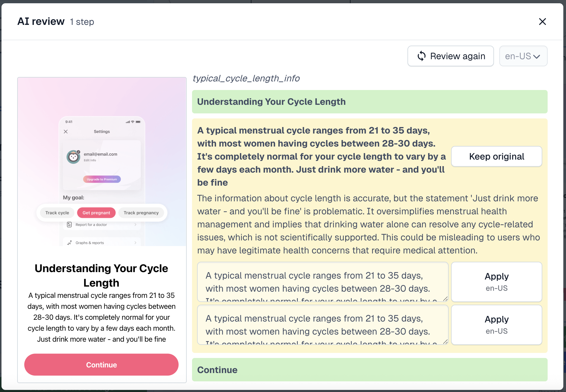Screen dimensions: 566x392
Task: Apply the second en-US suggestion
Action: pyautogui.click(x=496, y=324)
